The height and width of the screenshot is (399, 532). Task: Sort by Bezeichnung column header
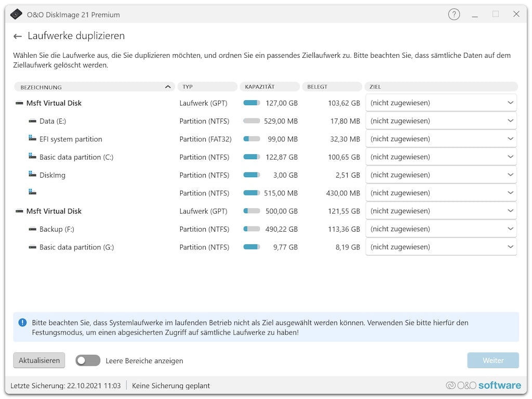94,87
